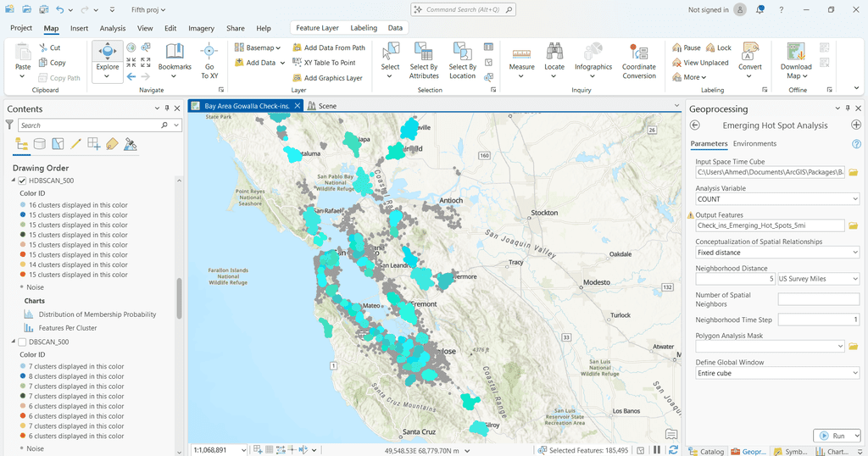Open the geoprocessing help button

[856, 144]
